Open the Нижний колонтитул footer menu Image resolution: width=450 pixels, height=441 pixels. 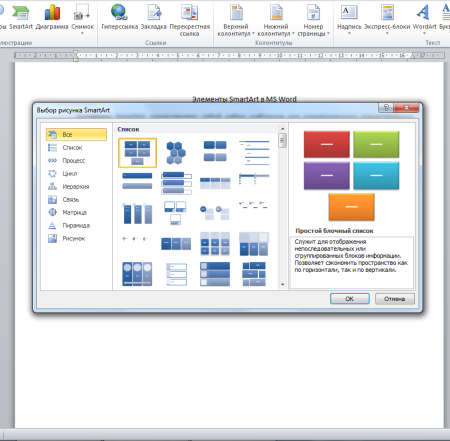[x=276, y=20]
